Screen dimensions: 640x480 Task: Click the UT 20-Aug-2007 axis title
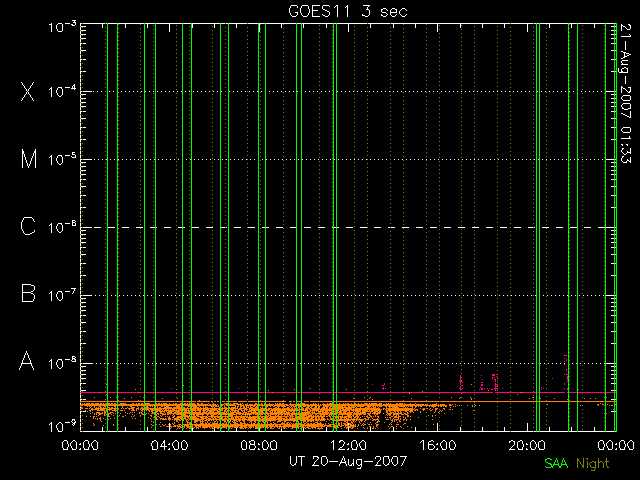tap(348, 461)
